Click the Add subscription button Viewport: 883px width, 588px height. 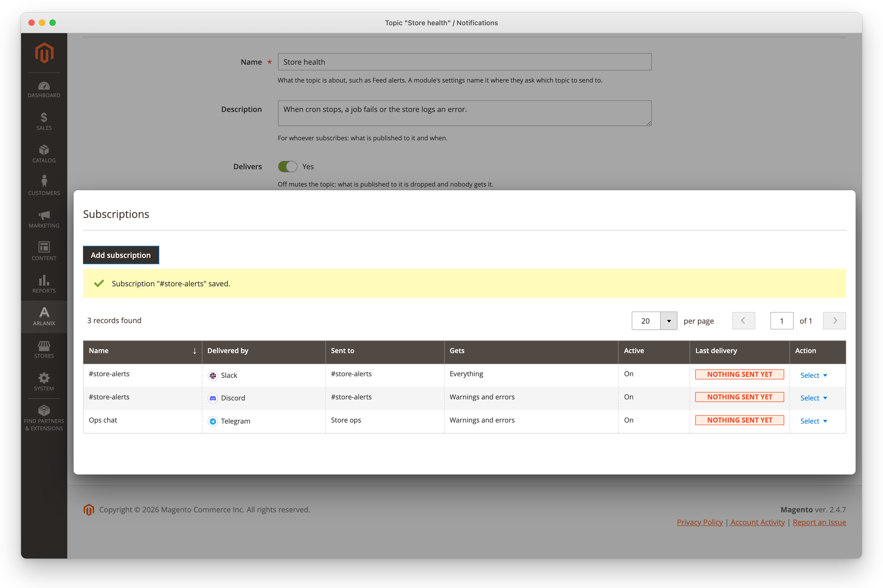click(121, 255)
